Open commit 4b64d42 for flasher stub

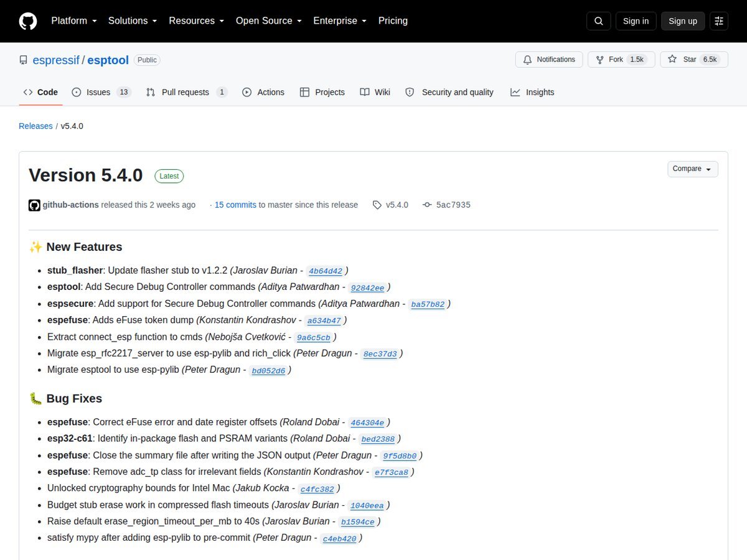[326, 271]
